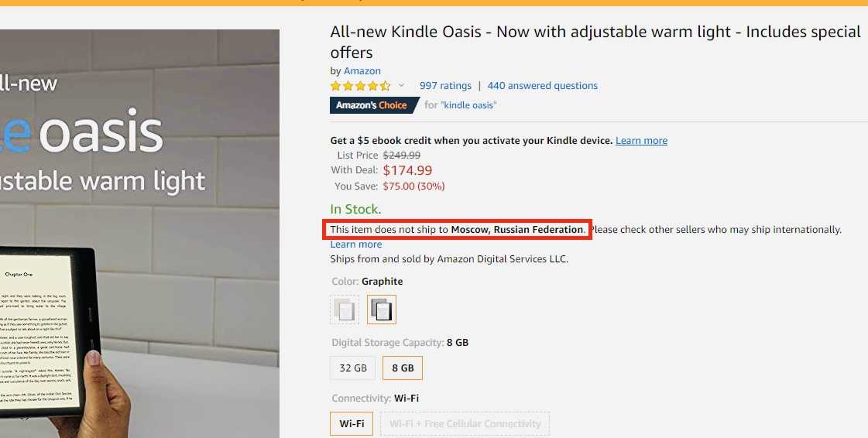Click Learn more about ebook credit
The width and height of the screenshot is (868, 438).
coord(641,141)
